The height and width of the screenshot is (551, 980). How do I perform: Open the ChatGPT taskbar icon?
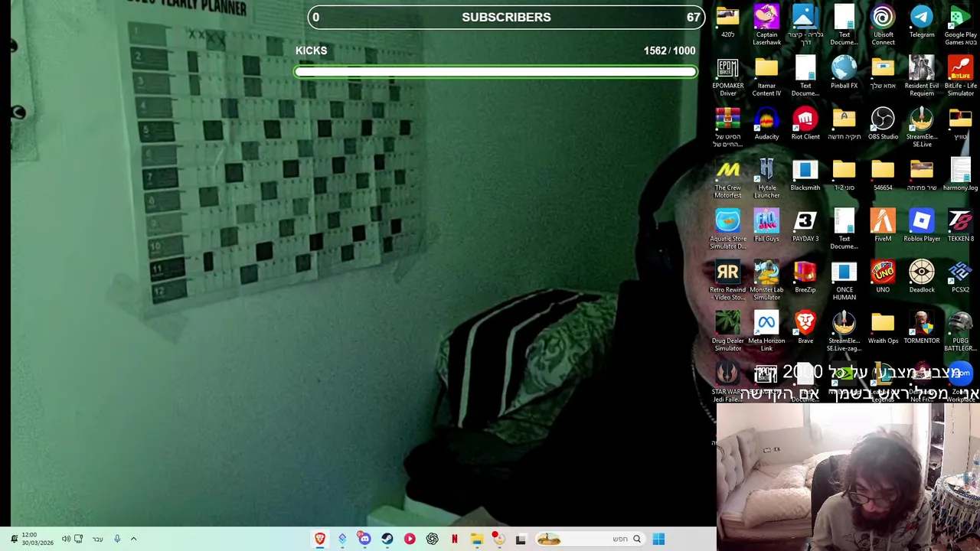coord(432,539)
